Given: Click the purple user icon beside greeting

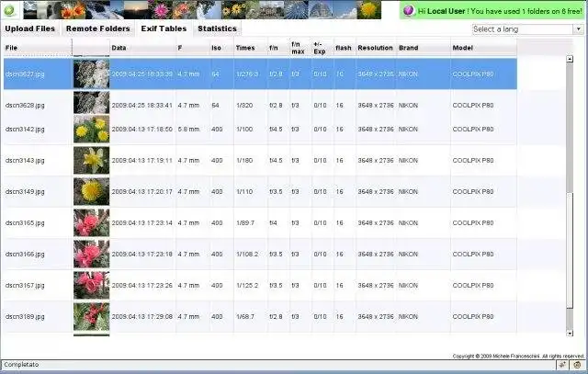Looking at the screenshot, I should coord(409,10).
